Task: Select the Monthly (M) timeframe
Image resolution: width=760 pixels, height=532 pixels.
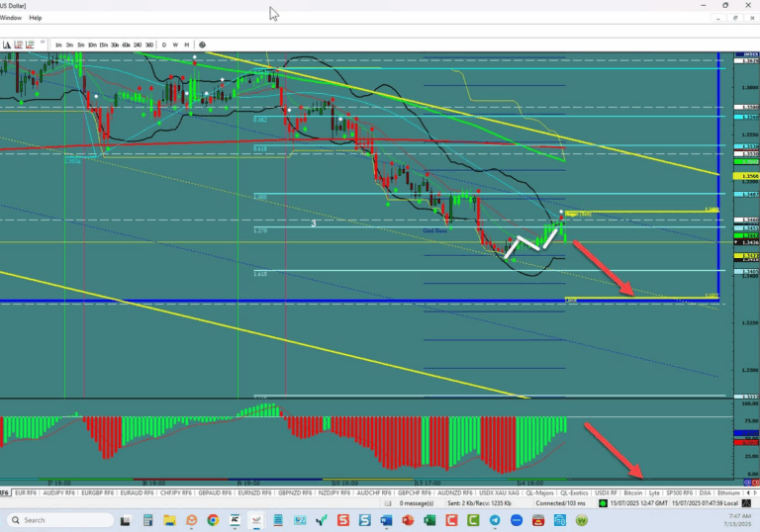Action: (x=186, y=45)
